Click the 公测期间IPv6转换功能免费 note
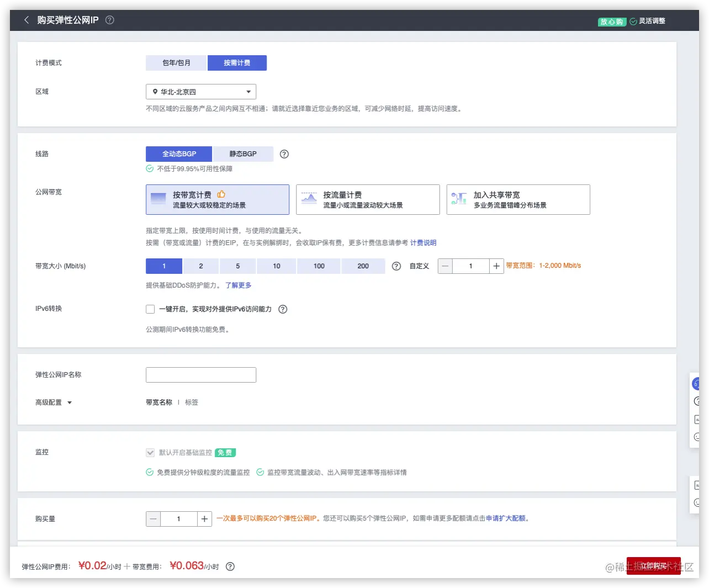 [187, 330]
